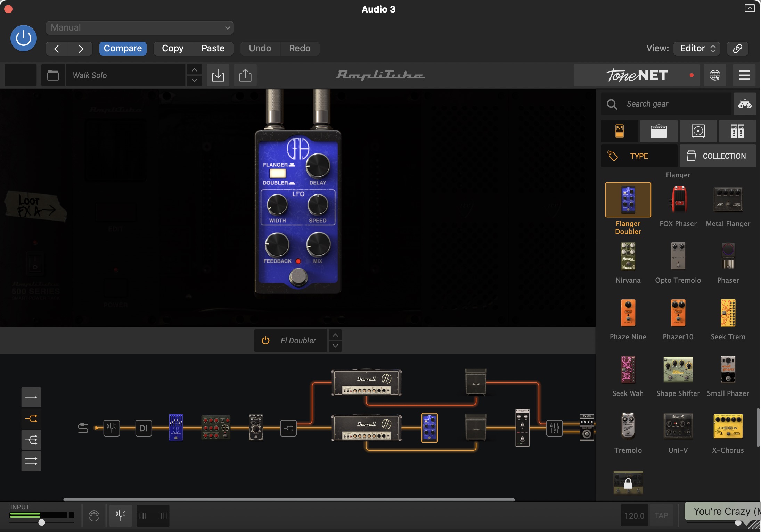Click the LFO WIDTH knob
761x532 pixels.
[x=277, y=205]
